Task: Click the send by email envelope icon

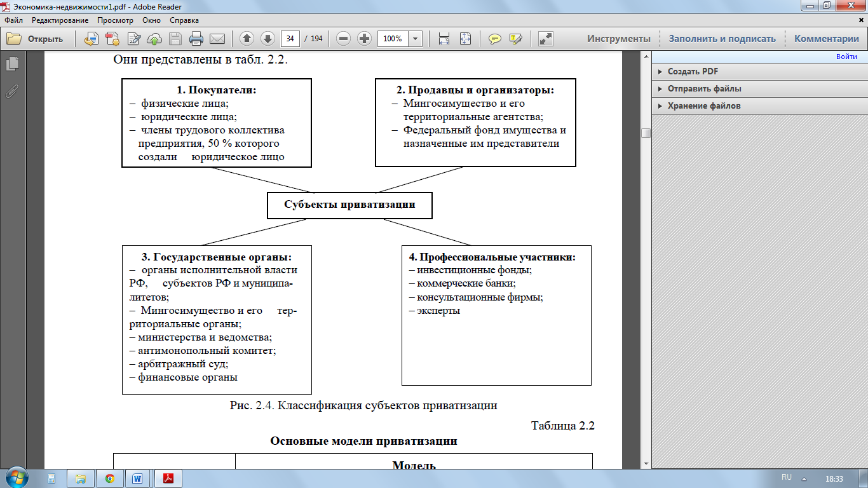Action: pos(217,39)
